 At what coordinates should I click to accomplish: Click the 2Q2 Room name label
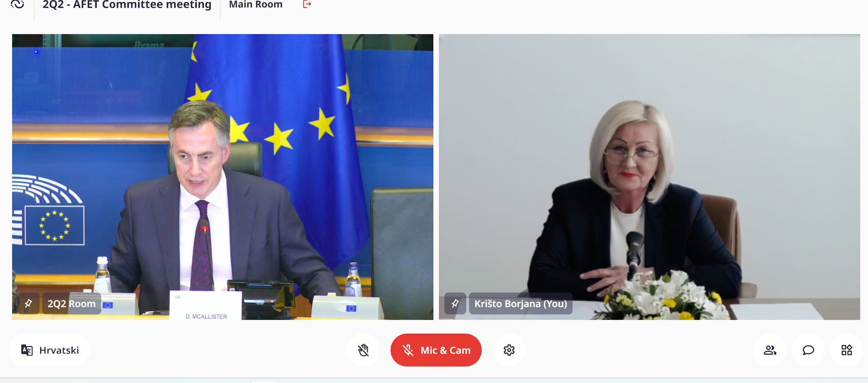[72, 304]
